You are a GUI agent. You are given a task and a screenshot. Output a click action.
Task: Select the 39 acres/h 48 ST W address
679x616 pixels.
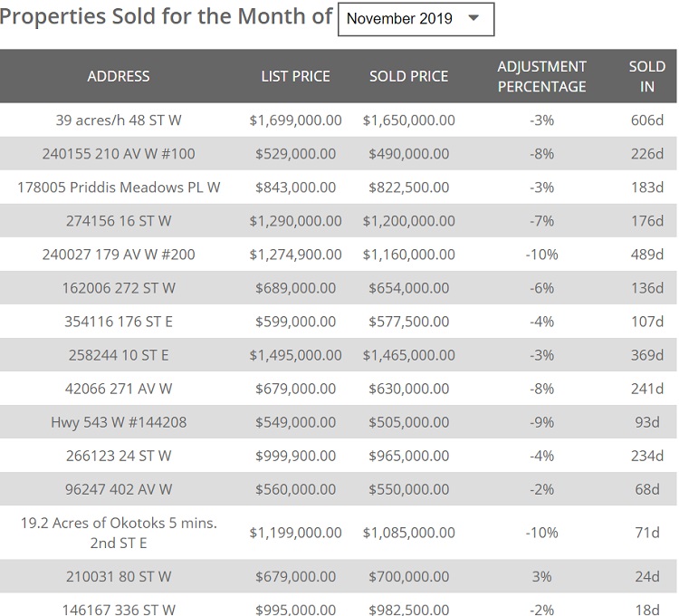coord(119,120)
